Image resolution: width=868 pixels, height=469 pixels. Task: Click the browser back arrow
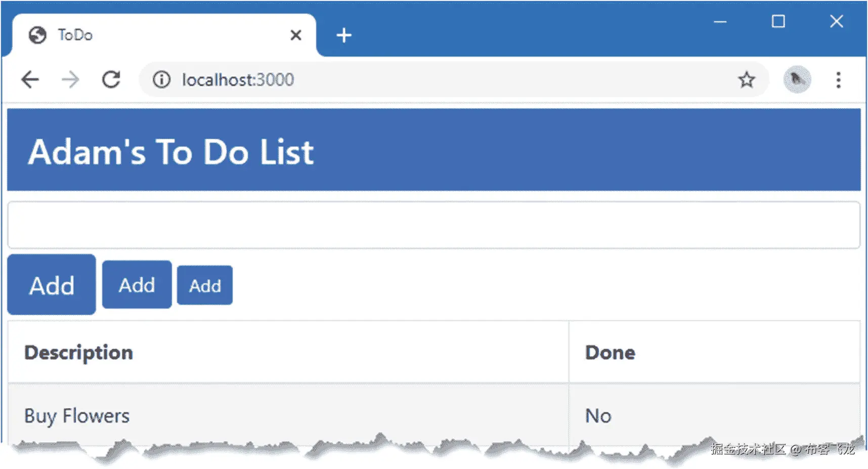coord(30,79)
